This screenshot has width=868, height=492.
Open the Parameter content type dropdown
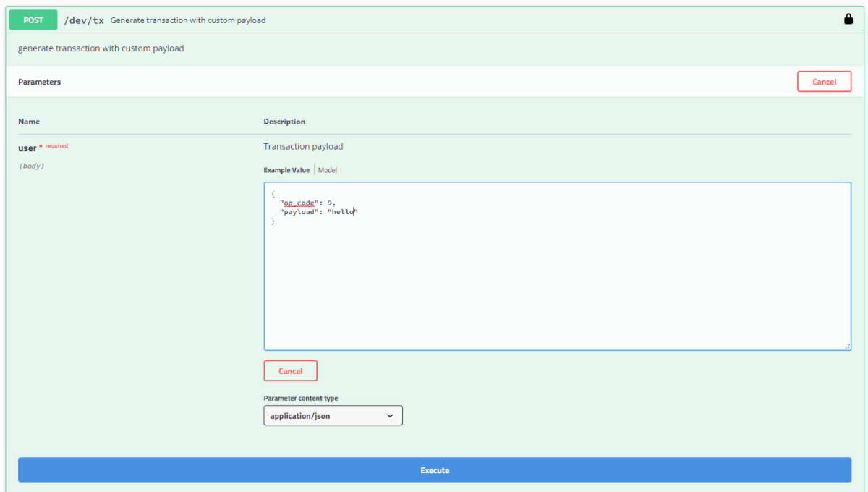pos(333,415)
